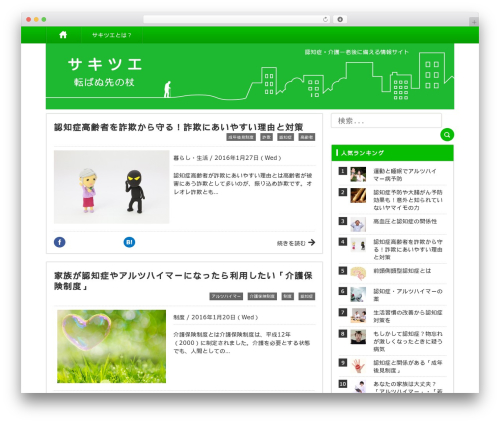500x423 pixels.
Task: Bookmark first article with Hatena B! icon
Action: [x=129, y=242]
